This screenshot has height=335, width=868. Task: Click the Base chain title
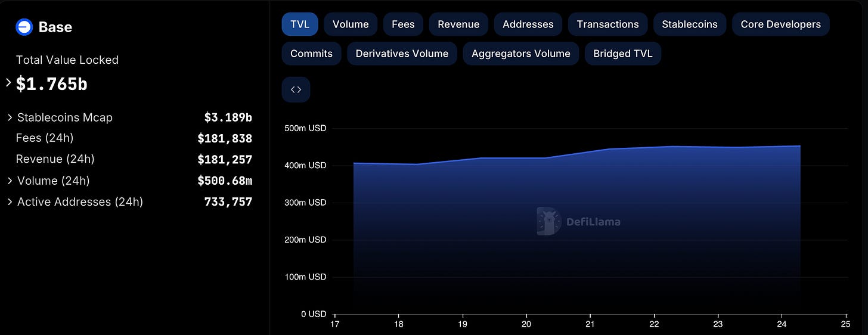[x=55, y=27]
